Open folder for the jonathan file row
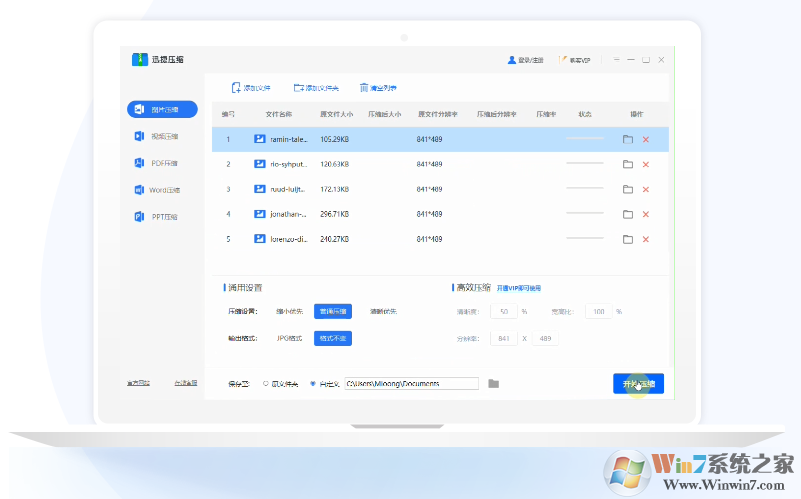The image size is (801, 499). pos(628,214)
